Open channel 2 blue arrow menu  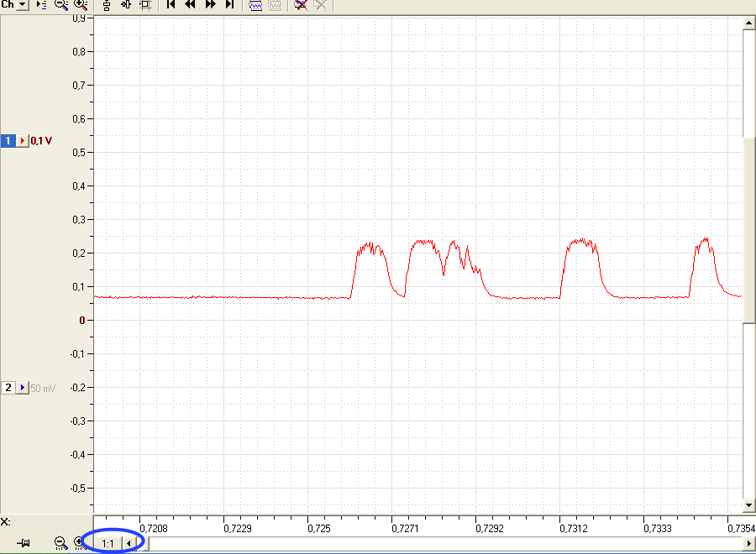pos(22,387)
